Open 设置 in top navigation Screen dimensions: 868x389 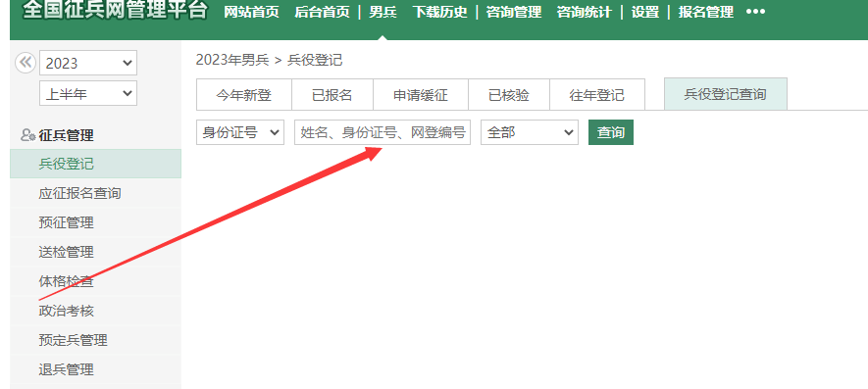(x=645, y=12)
